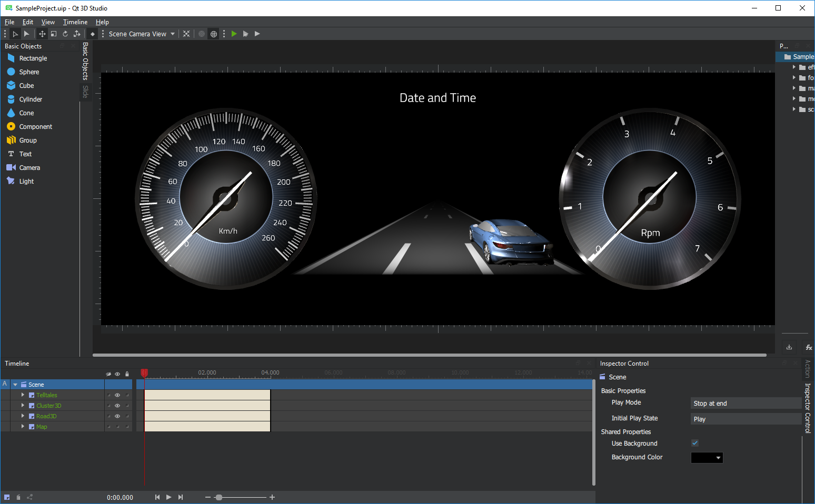Activate the Position move tool
Viewport: 815px width, 504px height.
[x=42, y=34]
